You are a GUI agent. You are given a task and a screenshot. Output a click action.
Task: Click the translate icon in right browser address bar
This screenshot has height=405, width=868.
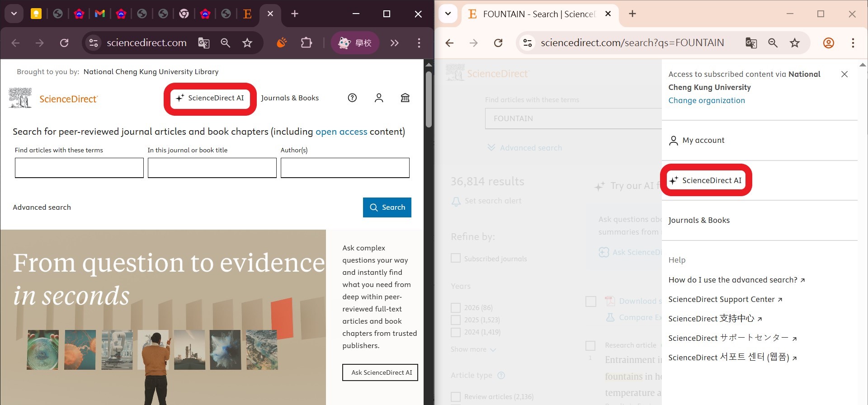point(751,43)
